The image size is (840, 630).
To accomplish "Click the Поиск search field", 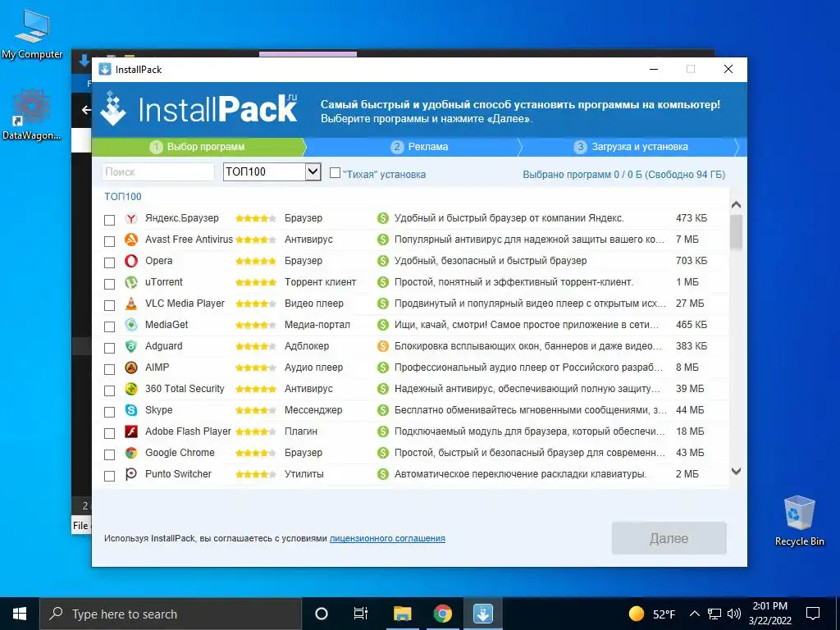I will (x=158, y=172).
